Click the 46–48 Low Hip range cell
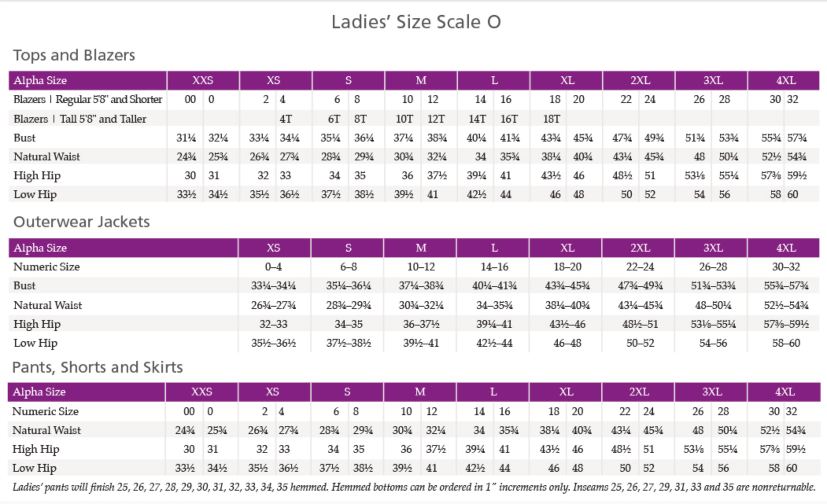The height and width of the screenshot is (504, 827). click(567, 343)
